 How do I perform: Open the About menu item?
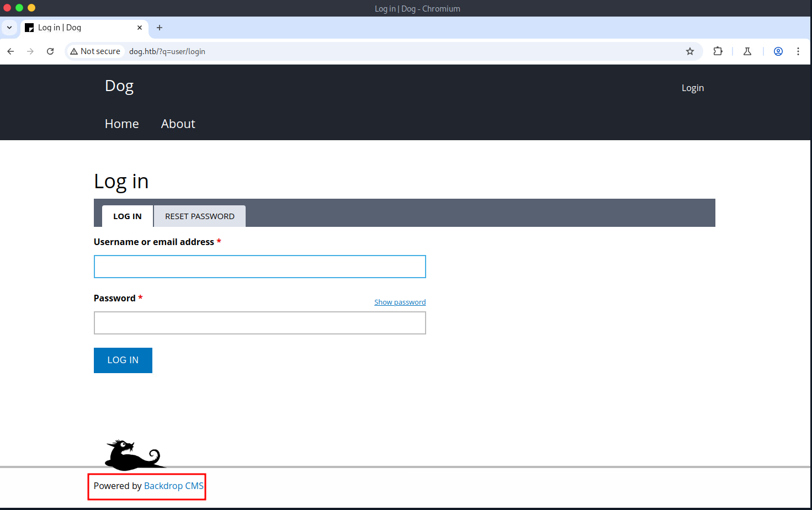[x=178, y=124]
